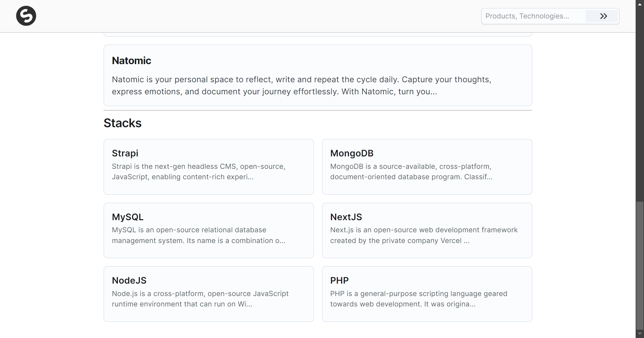
Task: Click the Natomic title heading
Action: [x=131, y=61]
